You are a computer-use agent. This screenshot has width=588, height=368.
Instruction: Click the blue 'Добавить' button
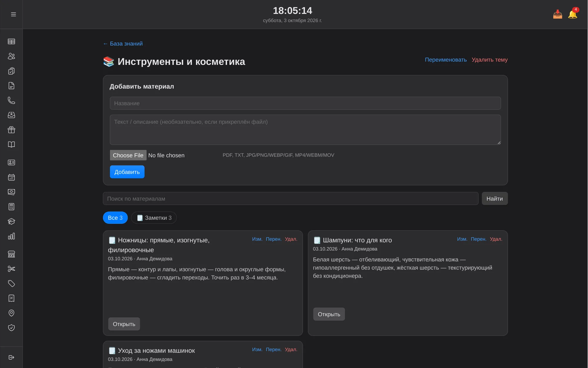pyautogui.click(x=127, y=172)
